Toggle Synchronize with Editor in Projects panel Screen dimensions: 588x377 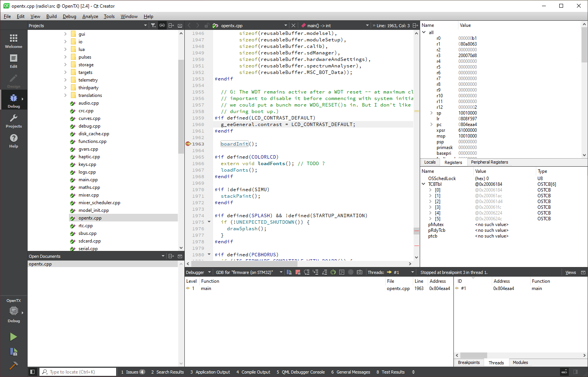click(x=162, y=25)
